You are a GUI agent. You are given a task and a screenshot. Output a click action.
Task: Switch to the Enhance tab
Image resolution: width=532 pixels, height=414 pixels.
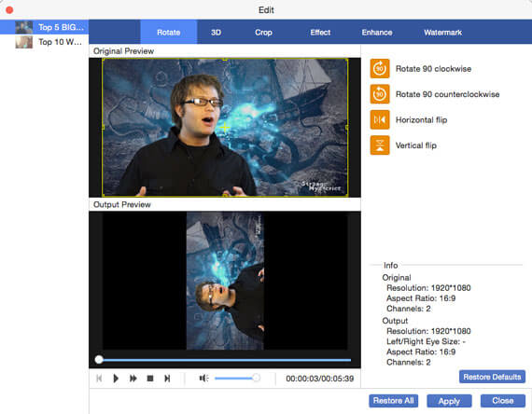click(x=377, y=33)
